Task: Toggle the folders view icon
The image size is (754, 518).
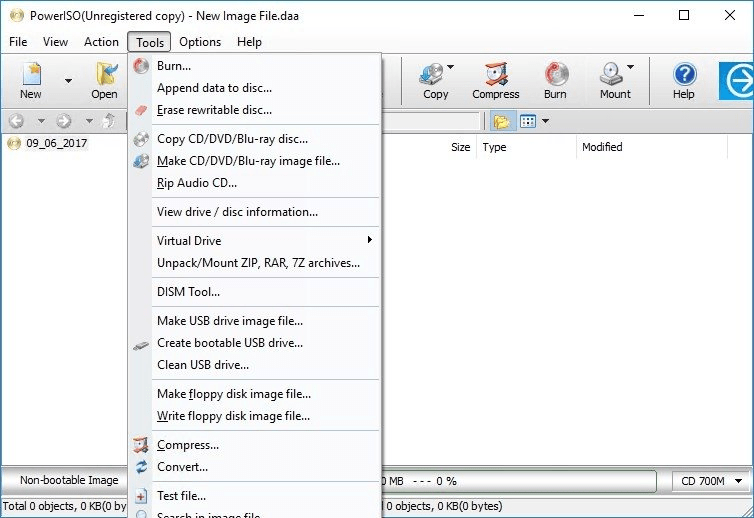Action: click(502, 121)
